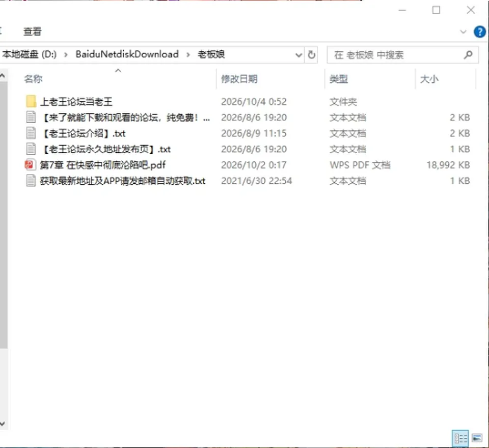This screenshot has height=448, width=489.
Task: Click the search magnifier icon
Action: 468,55
